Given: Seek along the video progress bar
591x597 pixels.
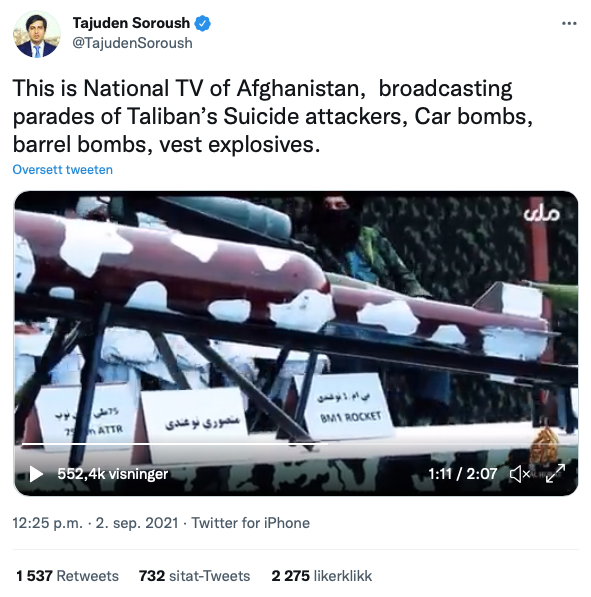Looking at the screenshot, I should (x=296, y=444).
